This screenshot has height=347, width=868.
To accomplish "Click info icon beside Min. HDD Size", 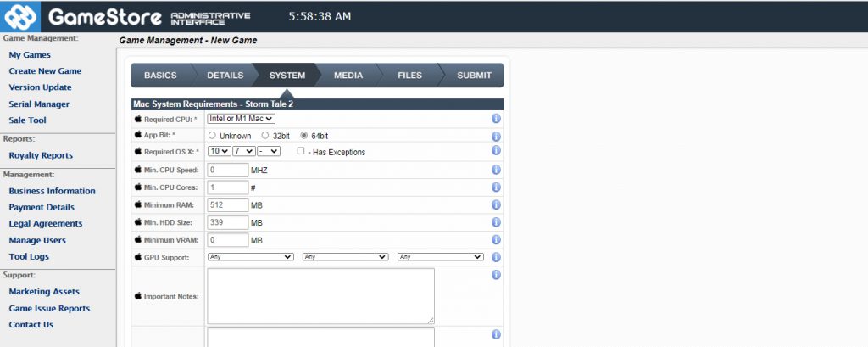I will pos(496,222).
